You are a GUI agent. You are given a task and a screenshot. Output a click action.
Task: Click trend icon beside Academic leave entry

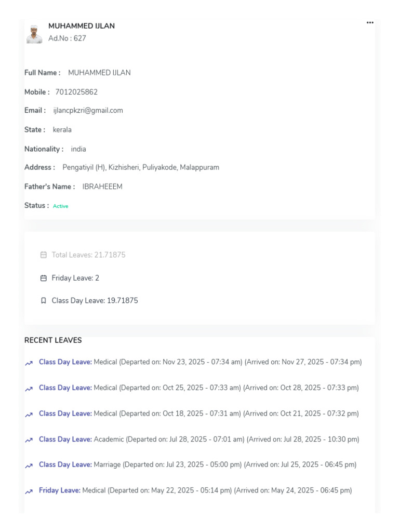(29, 441)
